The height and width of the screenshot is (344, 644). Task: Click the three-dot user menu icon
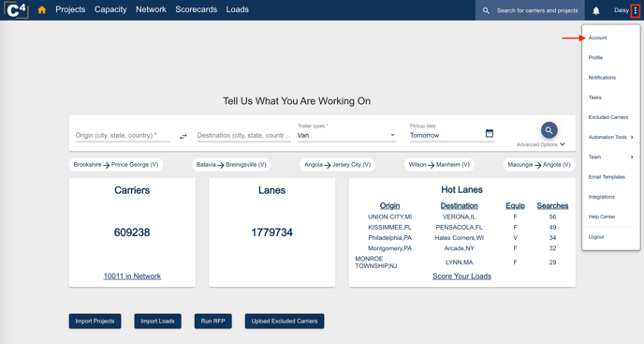click(636, 10)
